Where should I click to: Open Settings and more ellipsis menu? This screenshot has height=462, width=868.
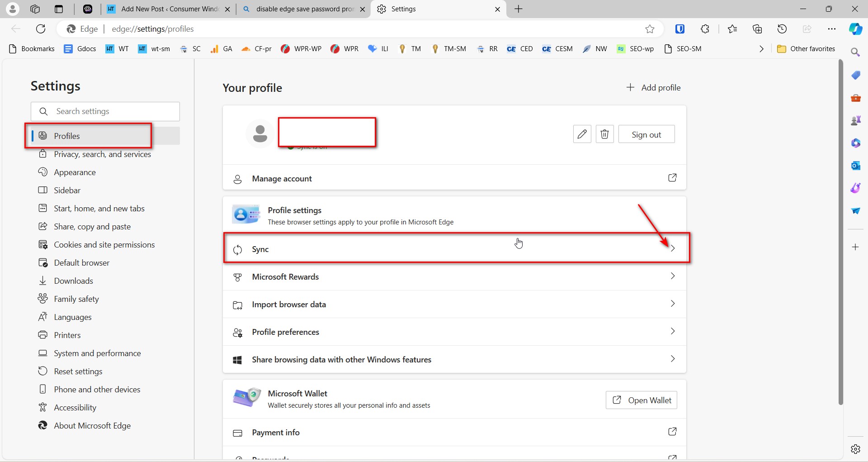click(832, 29)
